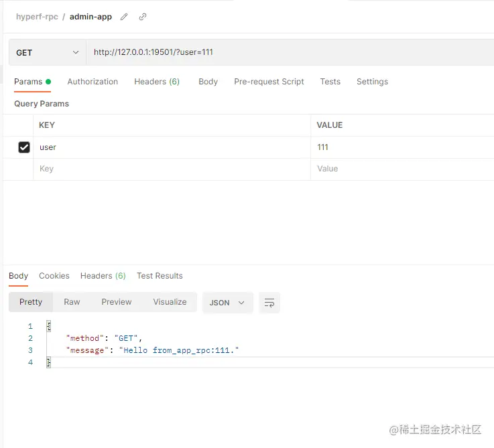Show the response Cookies tab
Screen dimensions: 494x448
tap(54, 276)
